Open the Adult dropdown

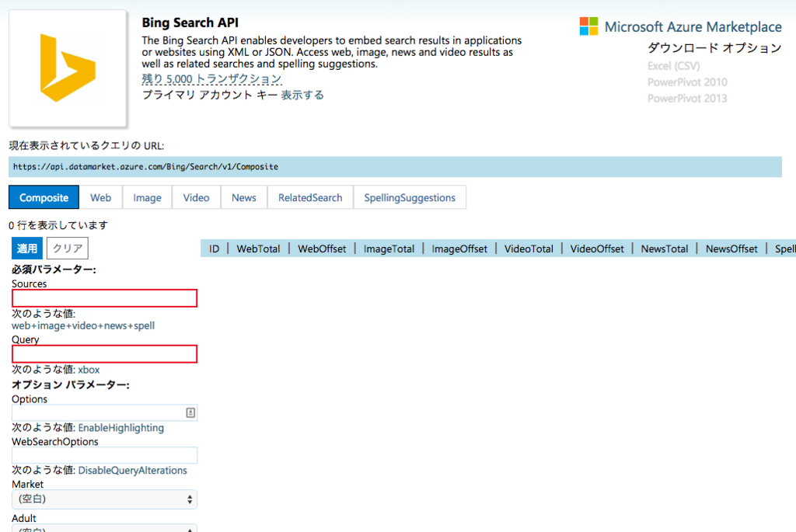pyautogui.click(x=105, y=528)
